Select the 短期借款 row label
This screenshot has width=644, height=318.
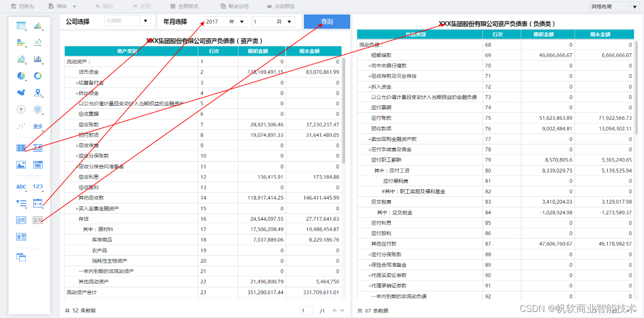coord(381,55)
